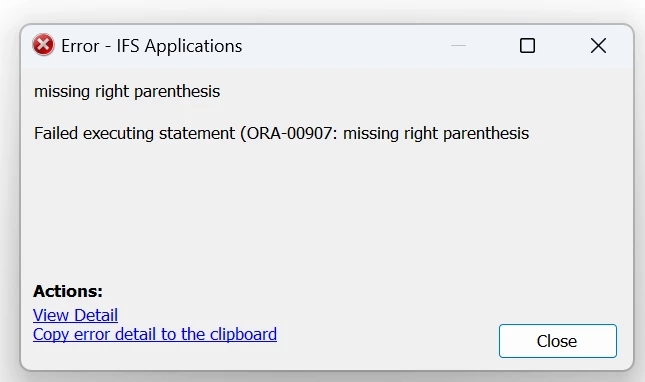Open the View Detail link

click(x=75, y=315)
